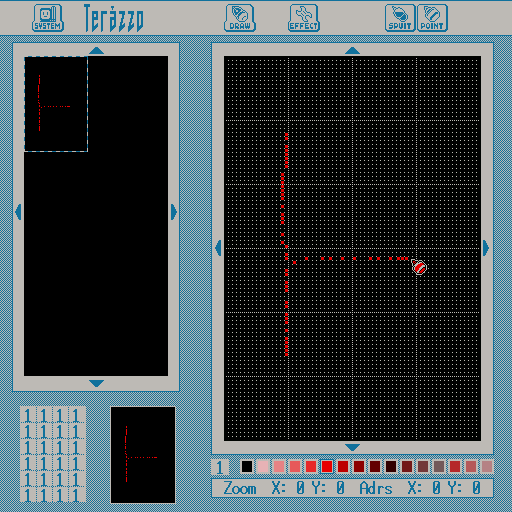Click the pattern preview thumbnail

[x=143, y=455]
